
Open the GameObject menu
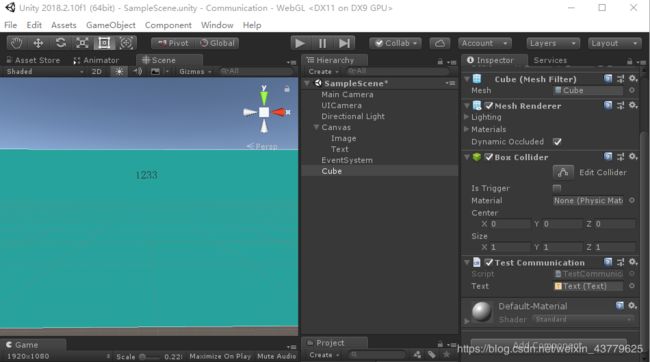click(x=111, y=25)
